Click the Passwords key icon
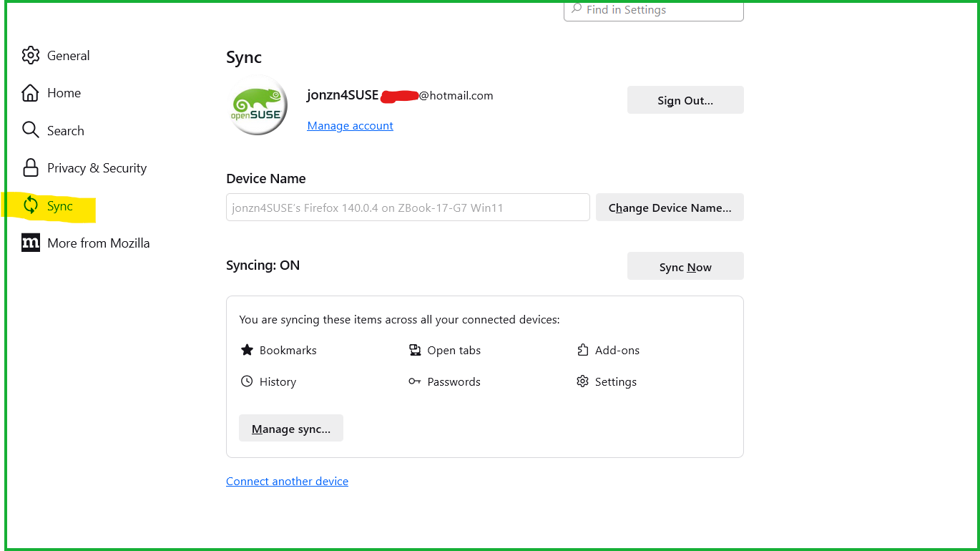 point(414,381)
